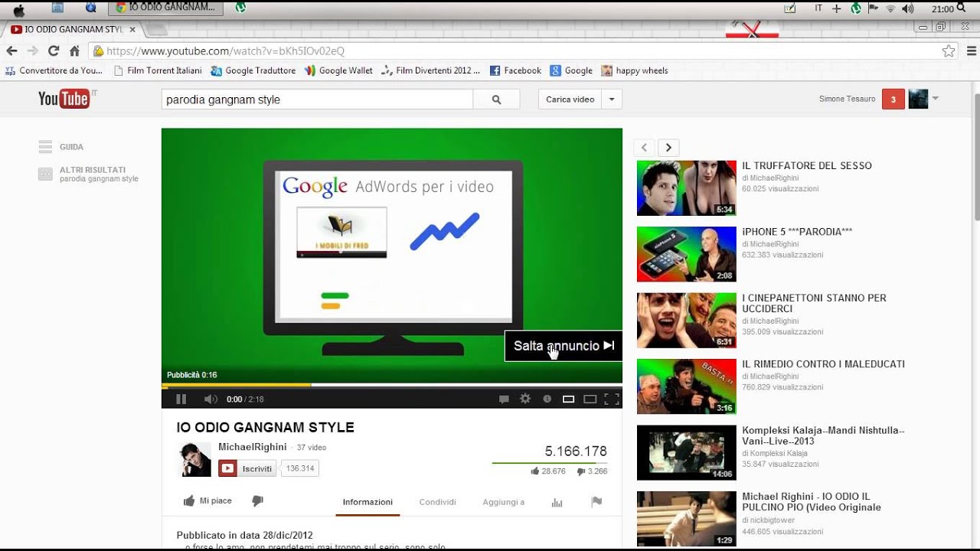This screenshot has height=551, width=980.
Task: Open Google Traduttore bookmark
Action: (x=253, y=70)
